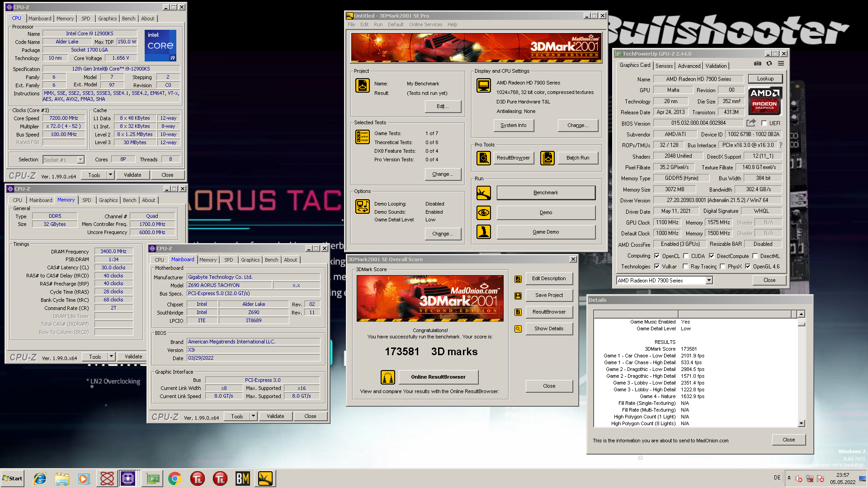Click the Demo eye icon in 3DMark
The image size is (868, 488).
pos(484,212)
